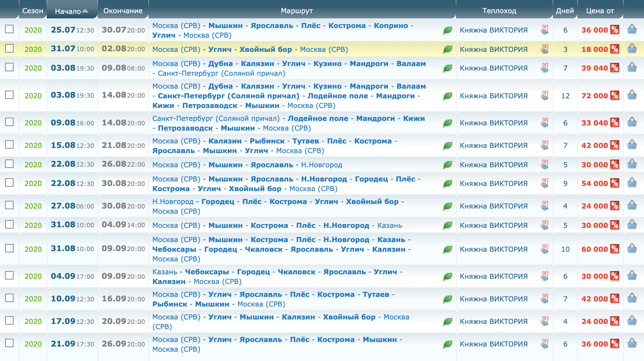Click price 30 000 in 22.08–26.08 row

594,165
